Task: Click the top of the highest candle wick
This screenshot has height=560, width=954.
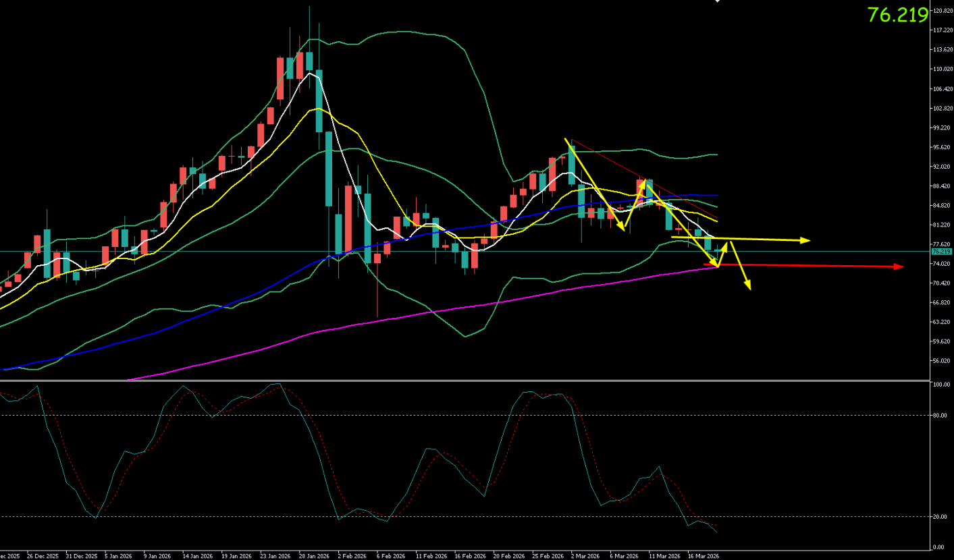Action: tap(309, 7)
